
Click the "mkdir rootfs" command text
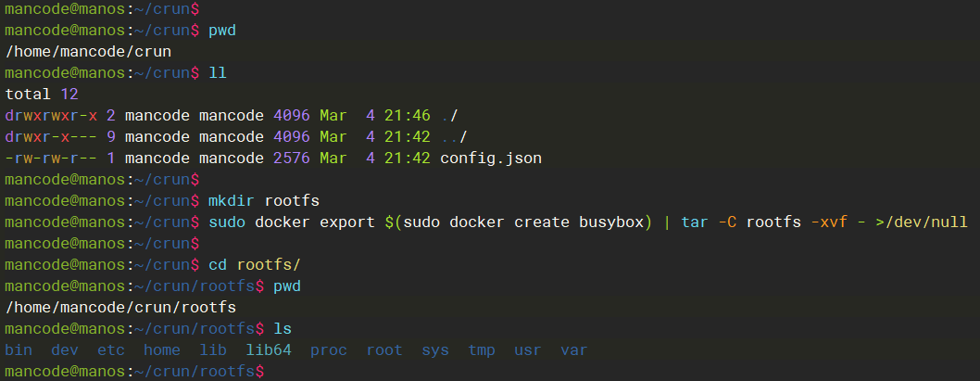(x=264, y=200)
